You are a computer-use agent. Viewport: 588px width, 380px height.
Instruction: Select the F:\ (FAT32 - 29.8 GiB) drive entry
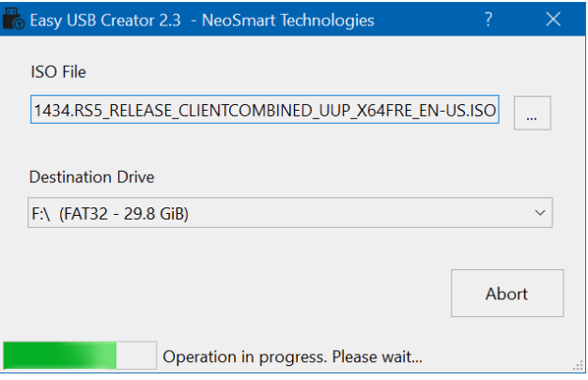pos(110,214)
